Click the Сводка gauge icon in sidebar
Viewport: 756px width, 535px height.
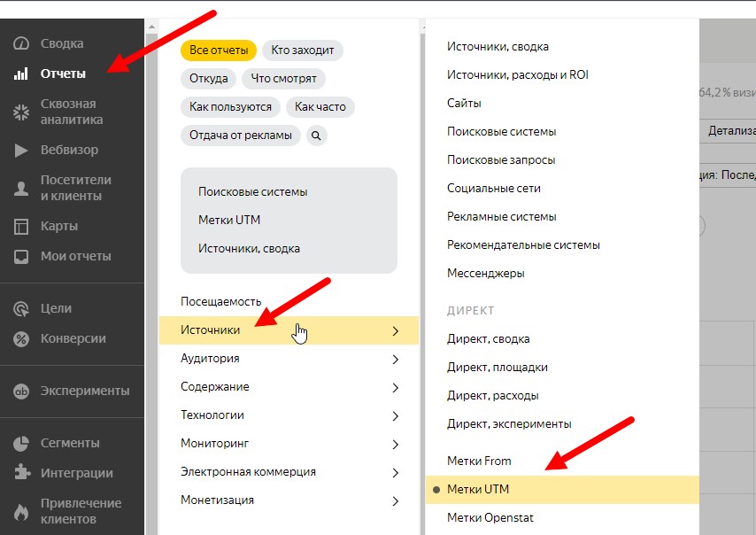pos(22,43)
